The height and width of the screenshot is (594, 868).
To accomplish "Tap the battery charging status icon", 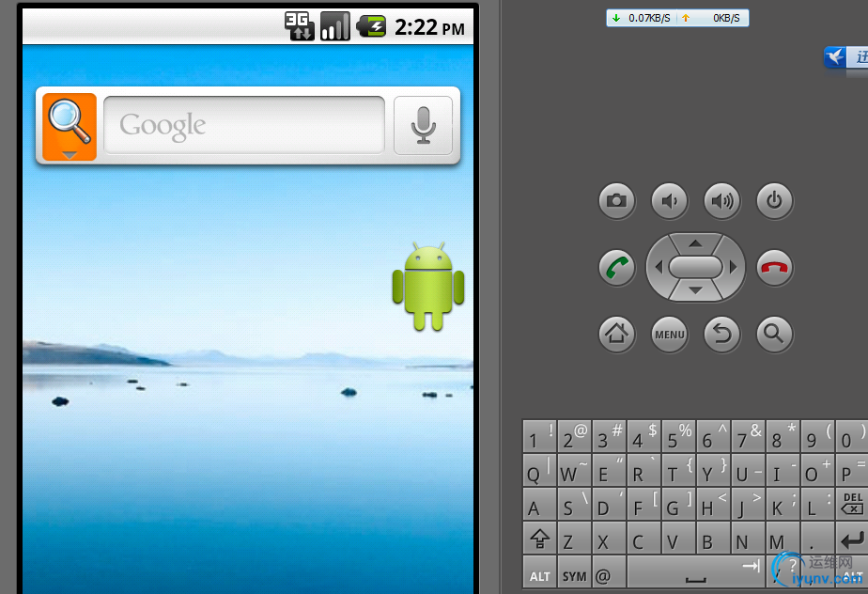I will tap(371, 26).
